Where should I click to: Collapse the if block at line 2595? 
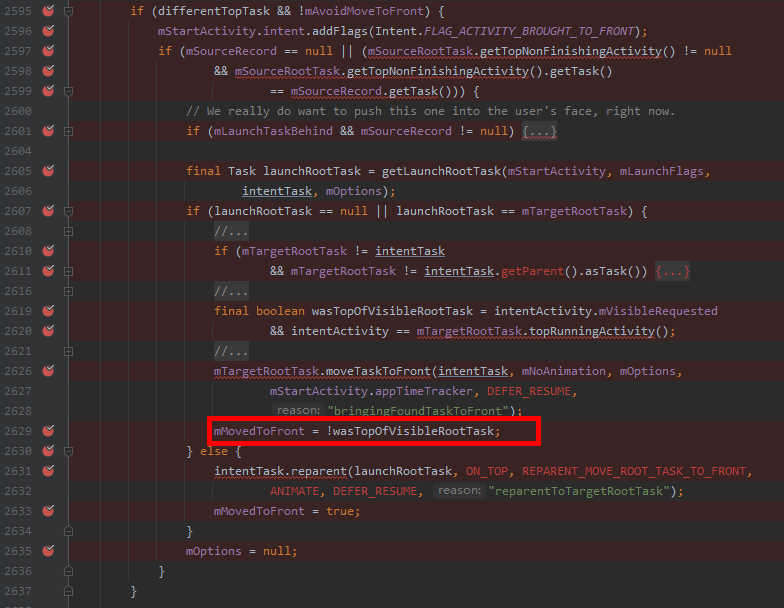pos(68,11)
